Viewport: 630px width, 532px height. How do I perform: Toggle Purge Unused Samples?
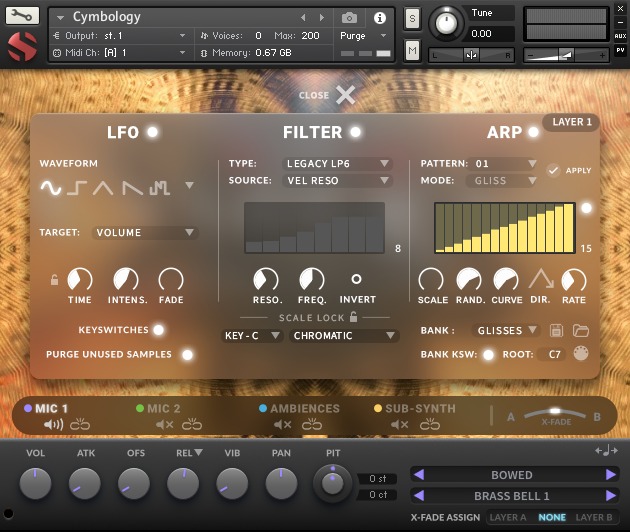tap(187, 354)
